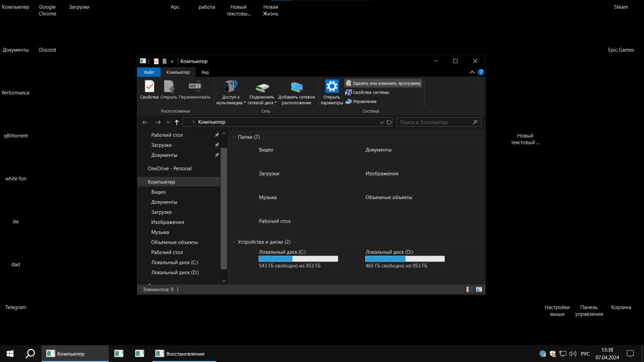Refresh the Компьютер address bar
The width and height of the screenshot is (644, 362).
coord(388,122)
